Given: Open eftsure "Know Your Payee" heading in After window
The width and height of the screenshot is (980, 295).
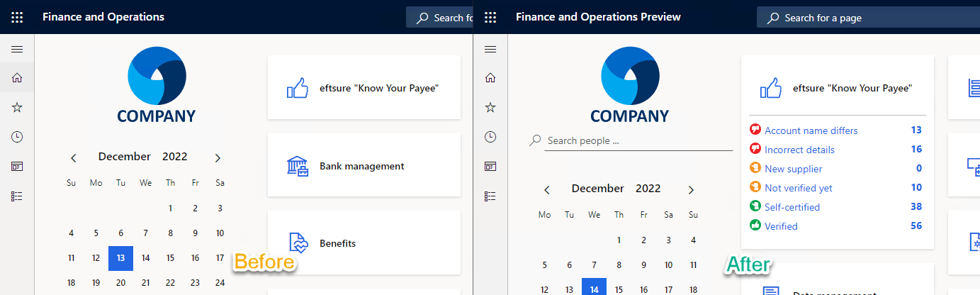Looking at the screenshot, I should (x=852, y=88).
